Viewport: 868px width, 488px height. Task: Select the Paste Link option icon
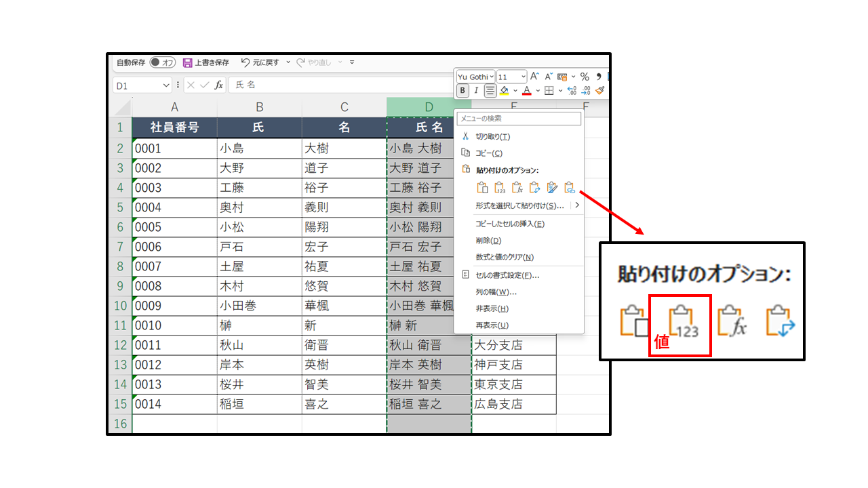click(570, 188)
